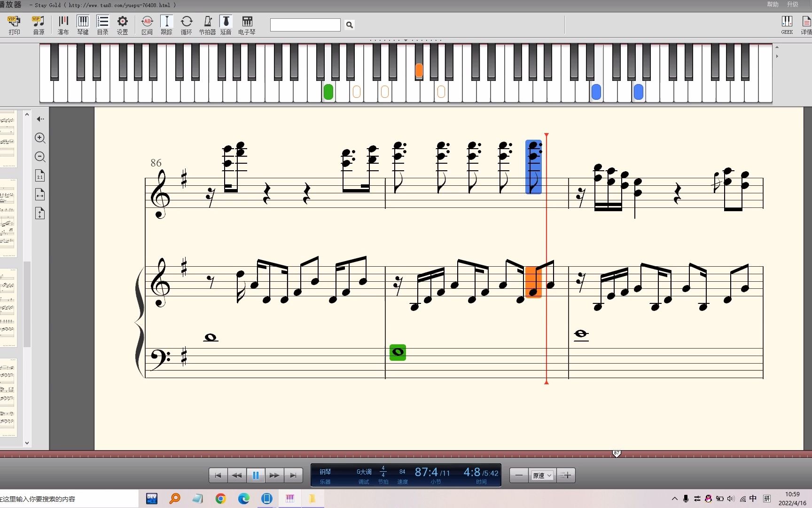
Task: Click the measure 87 marker on progress bar
Action: click(617, 453)
